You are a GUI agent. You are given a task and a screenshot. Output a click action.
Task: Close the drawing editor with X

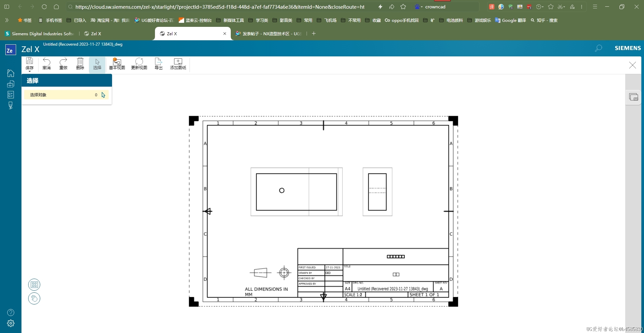tap(633, 65)
